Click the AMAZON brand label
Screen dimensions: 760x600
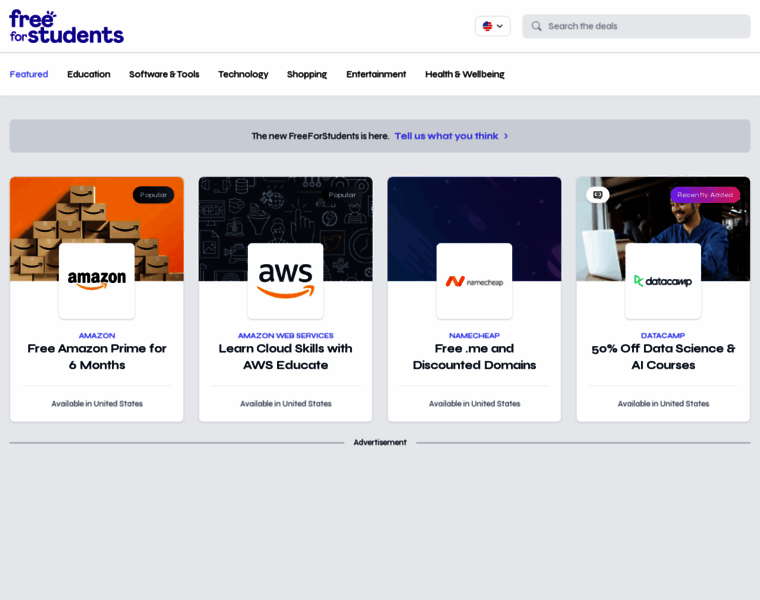(x=97, y=335)
